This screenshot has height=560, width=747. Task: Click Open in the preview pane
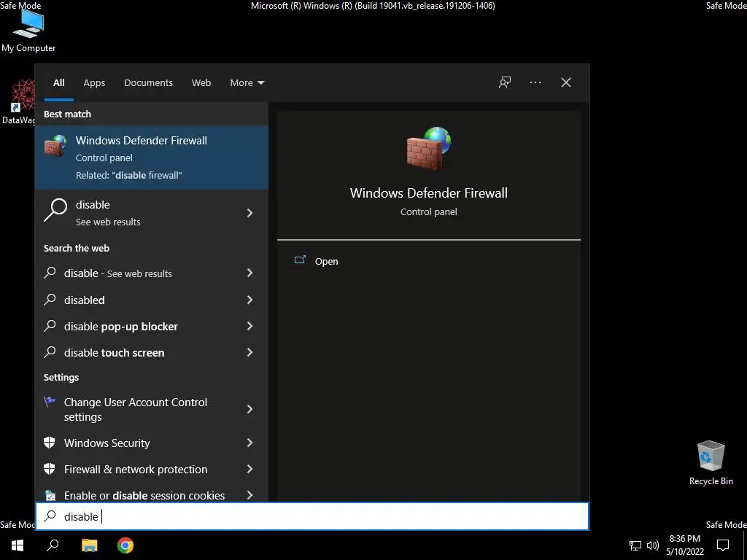(326, 261)
